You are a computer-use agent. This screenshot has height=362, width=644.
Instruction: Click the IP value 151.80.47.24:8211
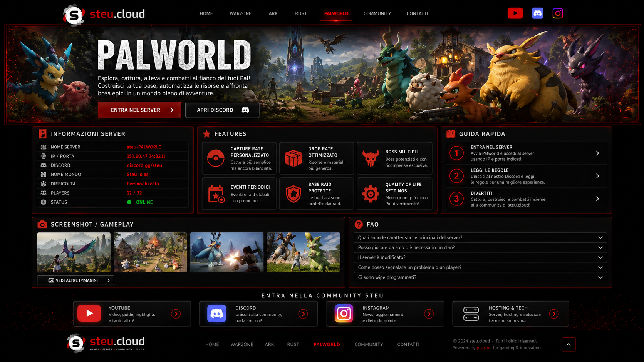tap(146, 156)
